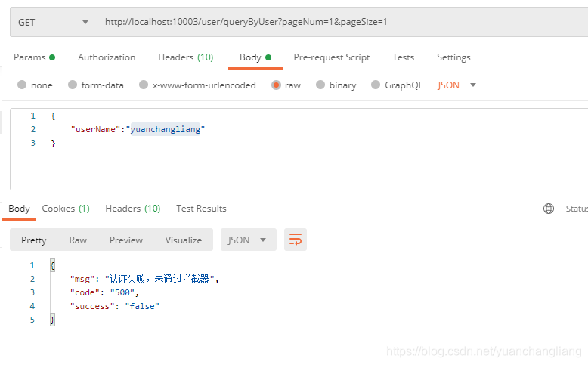This screenshot has height=365, width=588.
Task: Open the orange JSON body format dropdown
Action: point(456,85)
